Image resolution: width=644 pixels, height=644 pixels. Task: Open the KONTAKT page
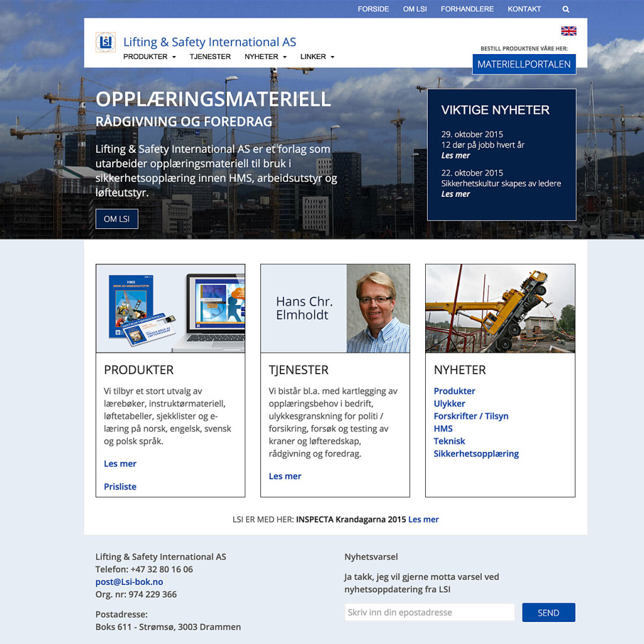pyautogui.click(x=525, y=9)
